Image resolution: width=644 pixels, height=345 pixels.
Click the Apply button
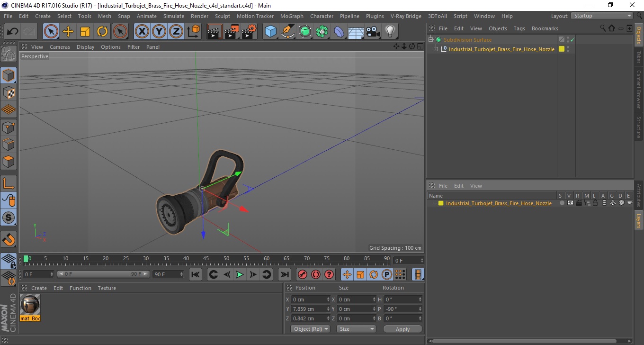(x=402, y=329)
